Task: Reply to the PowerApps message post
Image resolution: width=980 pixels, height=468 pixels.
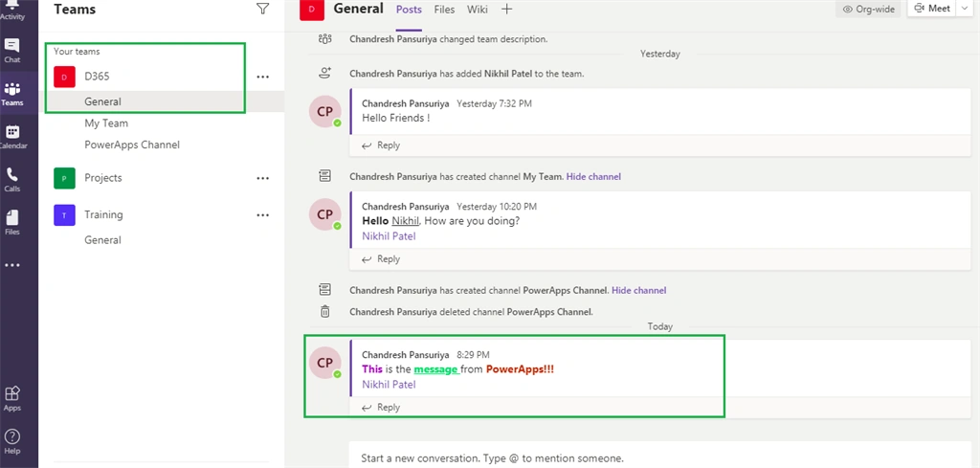Action: click(381, 408)
